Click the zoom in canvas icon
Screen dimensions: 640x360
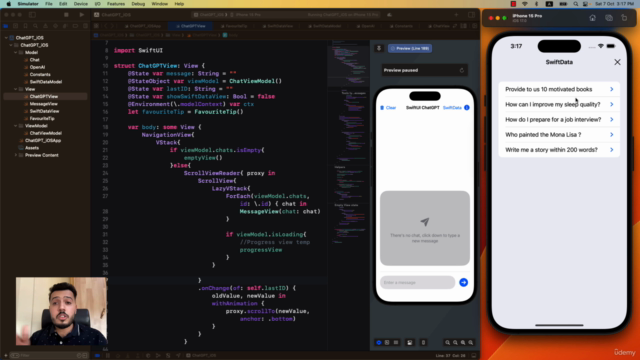471,342
